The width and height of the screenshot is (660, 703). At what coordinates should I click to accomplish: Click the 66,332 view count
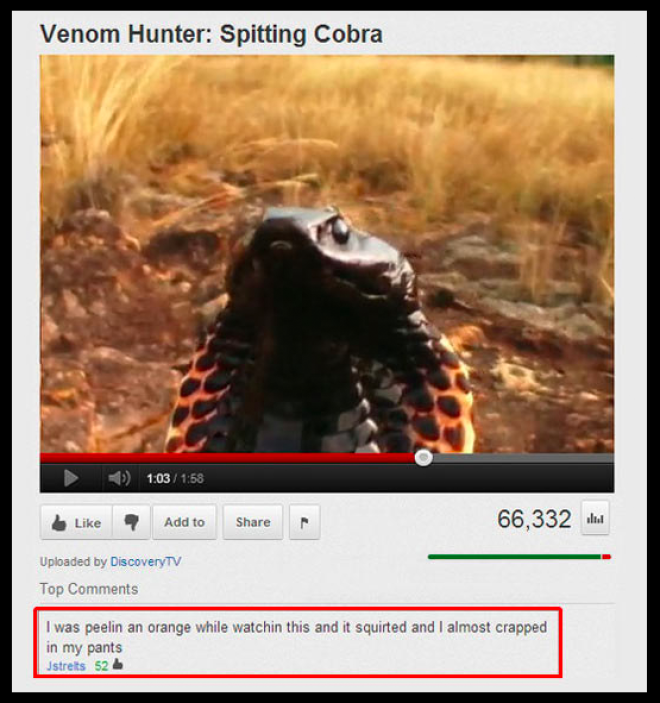pyautogui.click(x=534, y=519)
